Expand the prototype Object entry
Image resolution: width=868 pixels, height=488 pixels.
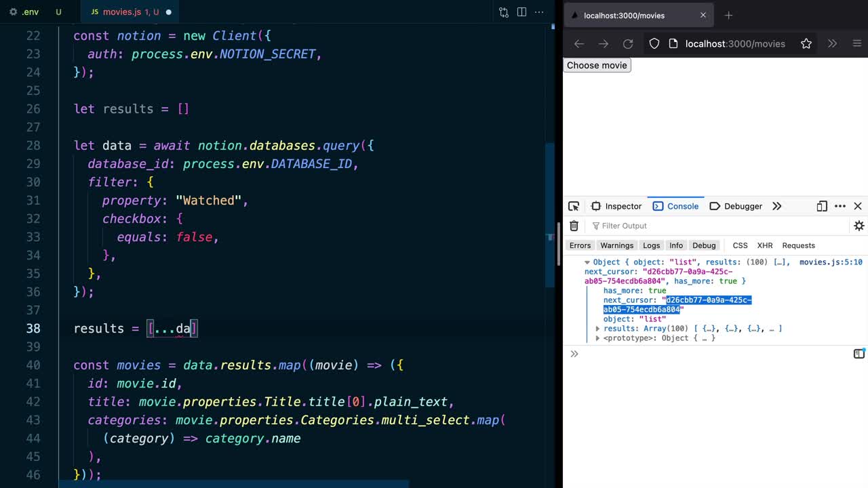coord(597,338)
